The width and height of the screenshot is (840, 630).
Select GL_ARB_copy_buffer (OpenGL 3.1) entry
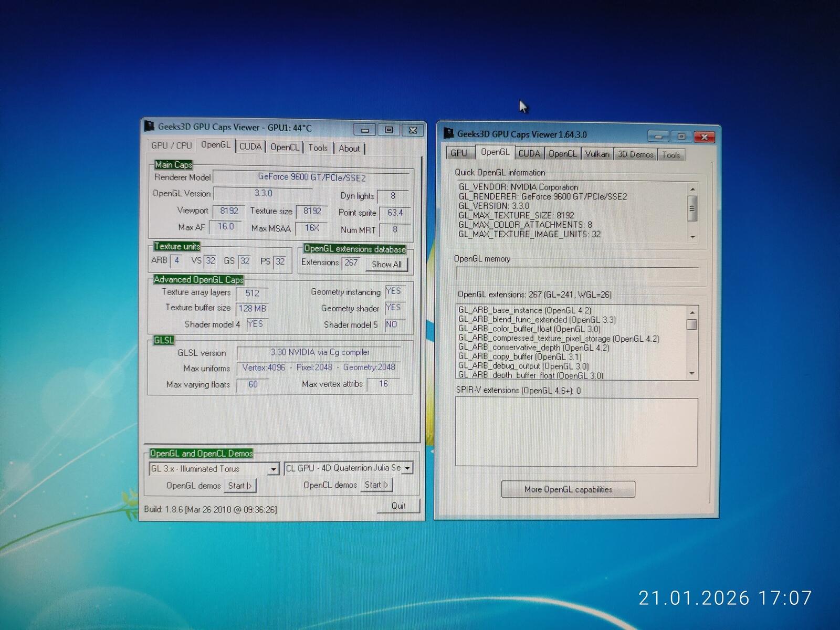point(520,357)
